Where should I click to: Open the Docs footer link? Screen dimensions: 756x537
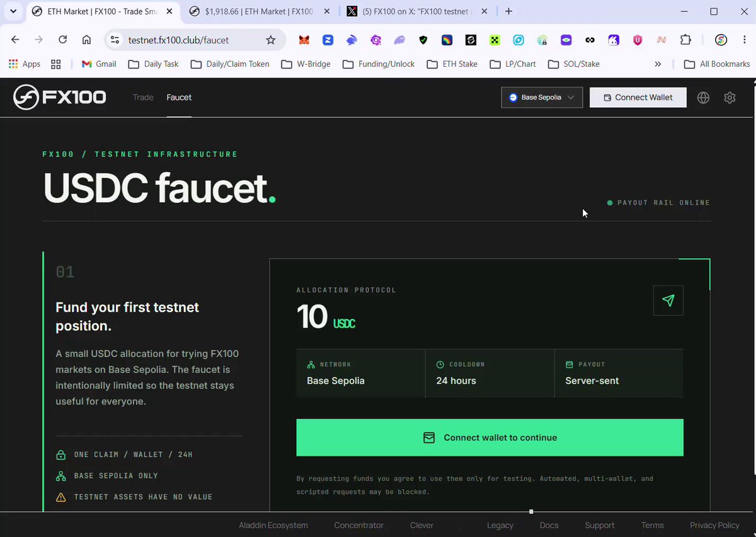(x=549, y=525)
